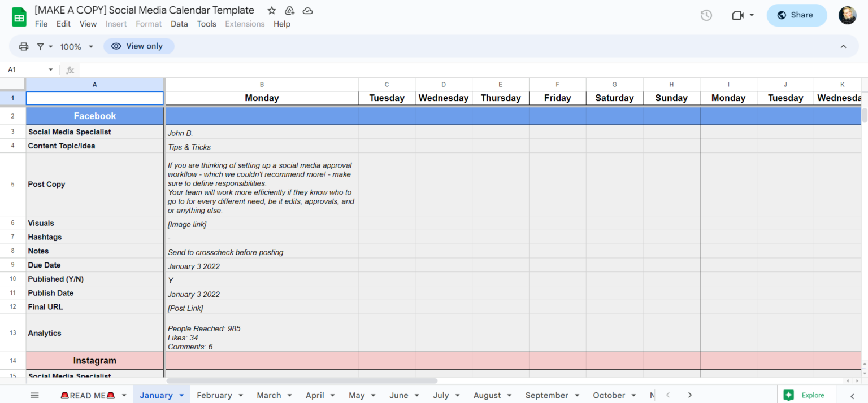Viewport: 868px width, 403px height.
Task: Open your Google account profile avatar
Action: point(848,15)
